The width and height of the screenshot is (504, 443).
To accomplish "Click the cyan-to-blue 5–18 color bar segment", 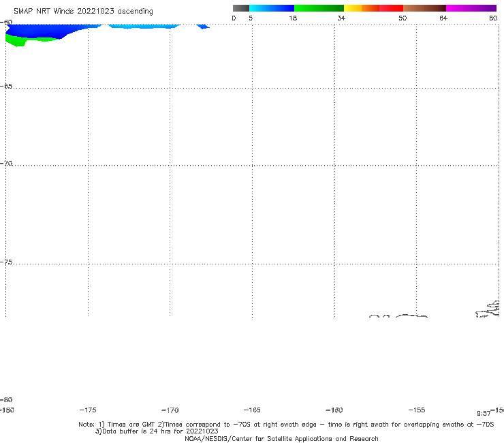I will (272, 8).
